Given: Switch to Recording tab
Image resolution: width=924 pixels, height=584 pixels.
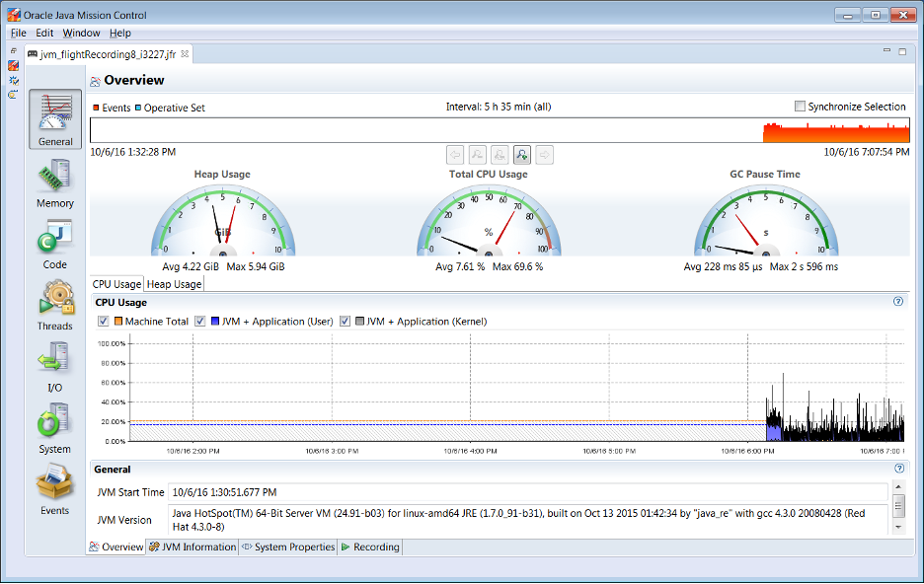Looking at the screenshot, I should click(x=370, y=547).
